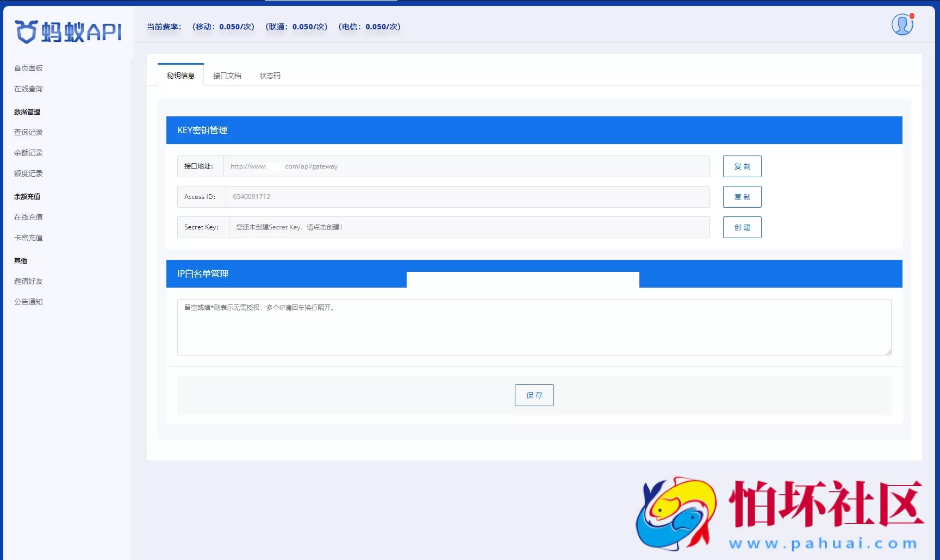The image size is (940, 560).
Task: Open 在线查询 in the sidebar
Action: 28,89
